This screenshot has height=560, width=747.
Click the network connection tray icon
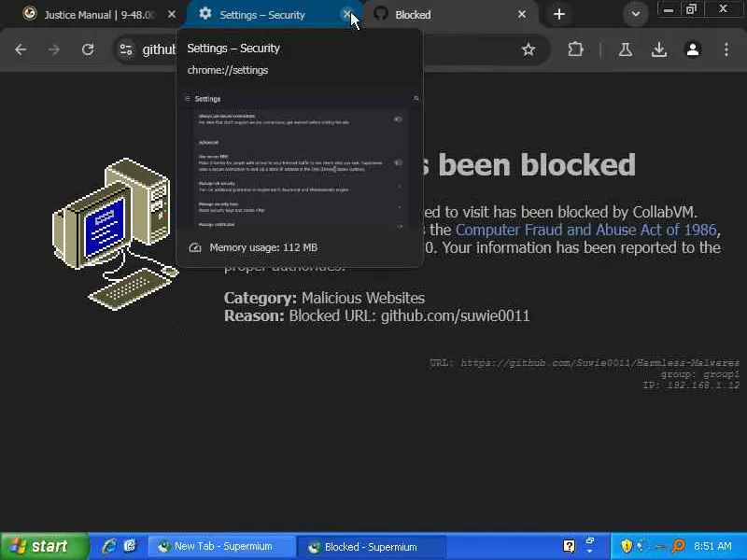[x=642, y=546]
